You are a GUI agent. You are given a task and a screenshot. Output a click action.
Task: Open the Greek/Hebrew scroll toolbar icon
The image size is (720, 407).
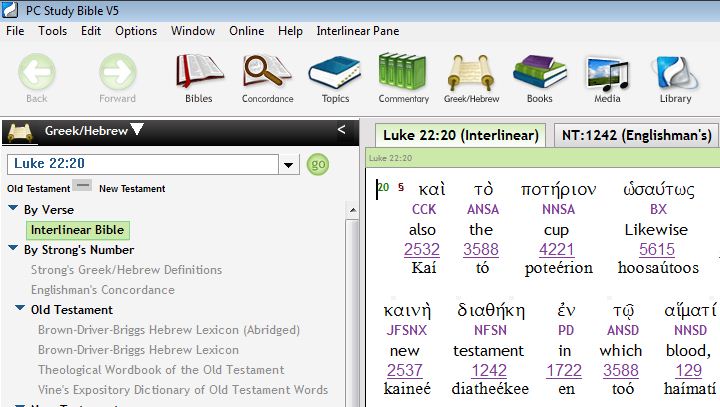coord(471,72)
